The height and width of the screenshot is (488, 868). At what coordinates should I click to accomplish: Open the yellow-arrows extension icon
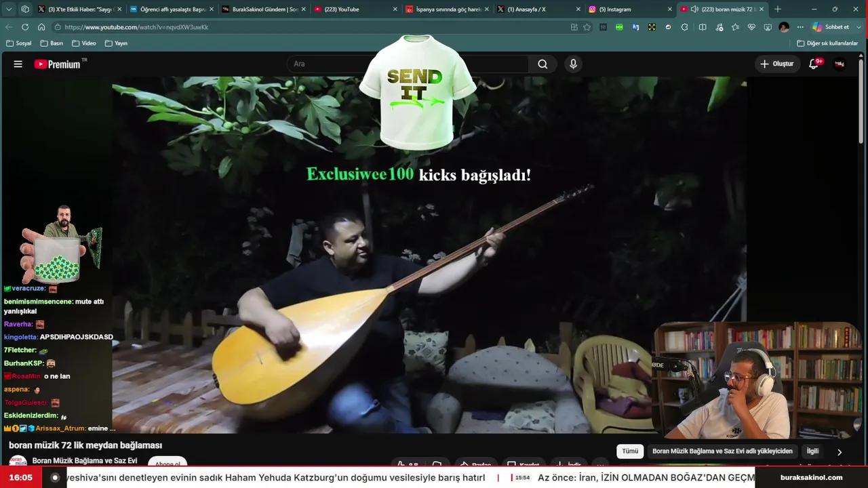[652, 27]
